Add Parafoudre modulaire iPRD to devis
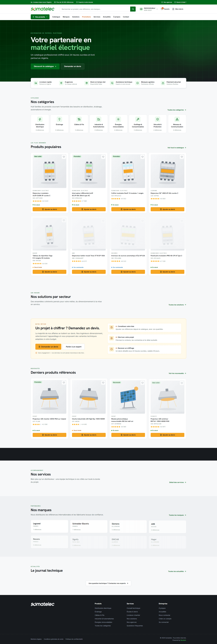This screenshot has height=644, width=217. (167, 272)
